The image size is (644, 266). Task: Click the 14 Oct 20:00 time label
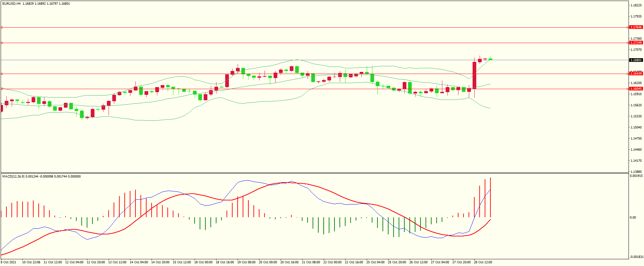[x=160, y=262]
